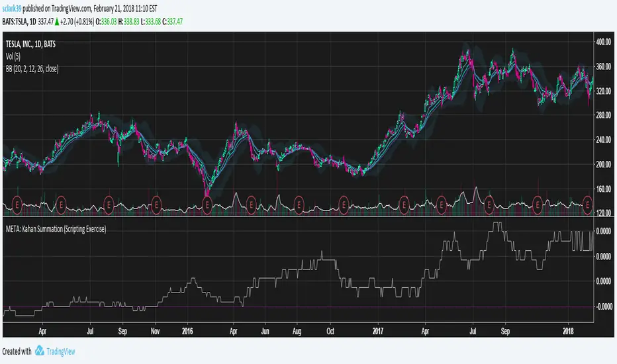Click the +2.70 (+0.81%) change value

point(77,22)
